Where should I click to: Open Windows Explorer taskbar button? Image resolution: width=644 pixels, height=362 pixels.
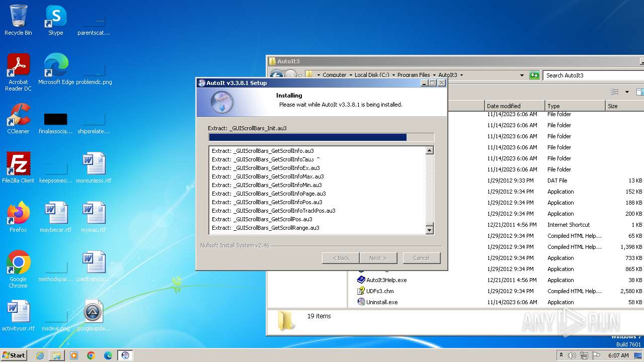(57, 355)
